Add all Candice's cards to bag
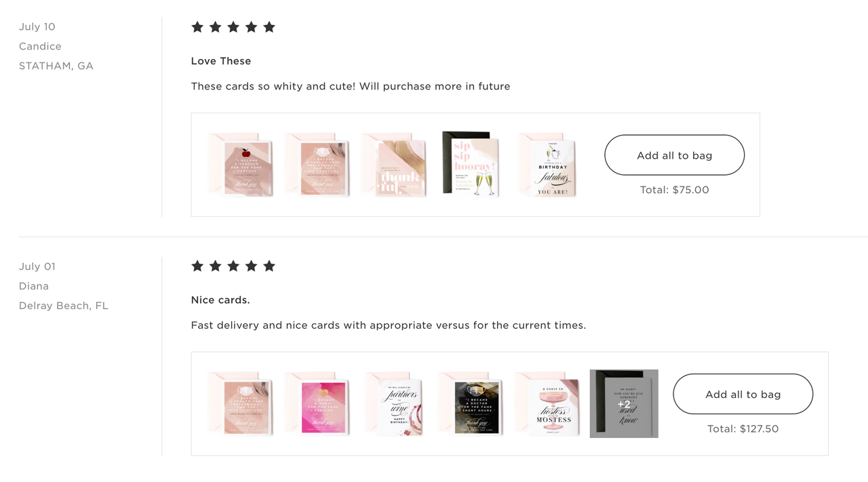 click(674, 155)
